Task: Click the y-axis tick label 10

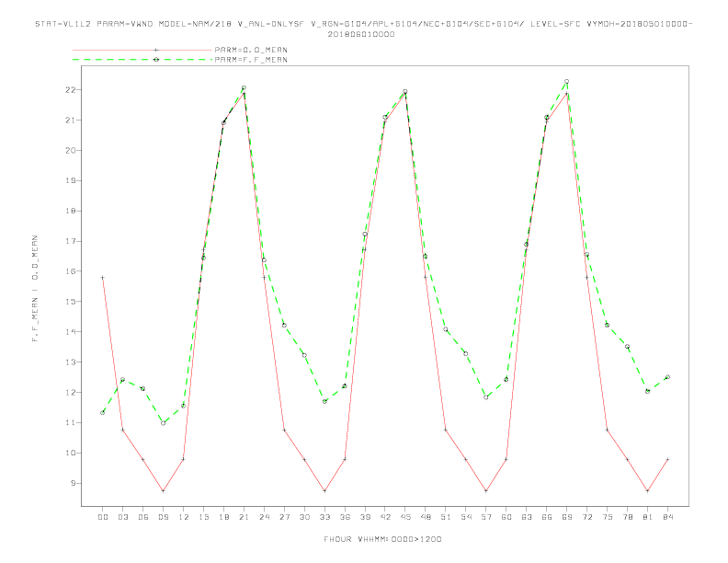Action: [x=71, y=453]
